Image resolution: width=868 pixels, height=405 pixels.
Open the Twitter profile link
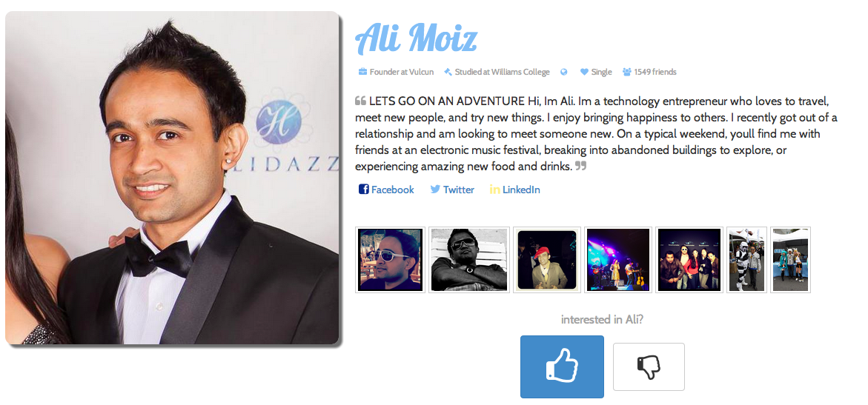pyautogui.click(x=452, y=190)
